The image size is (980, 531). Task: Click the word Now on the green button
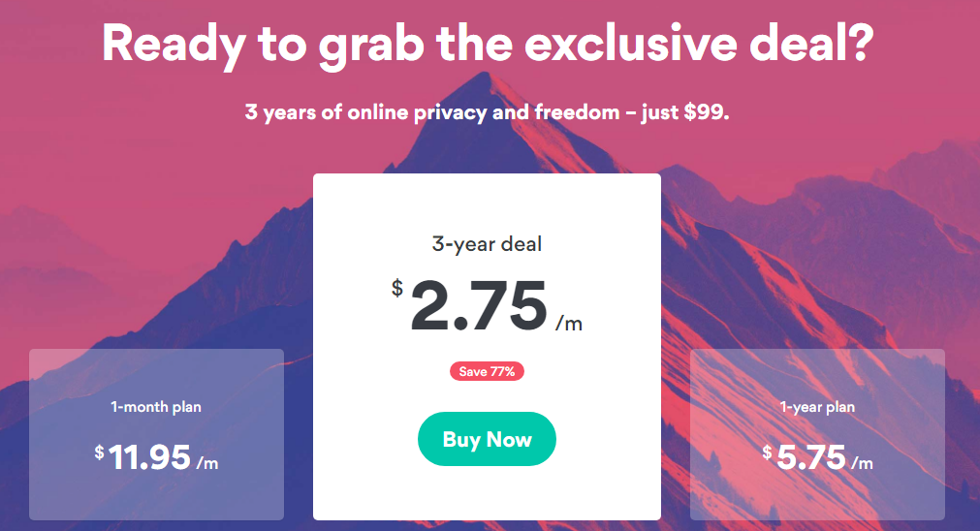509,439
